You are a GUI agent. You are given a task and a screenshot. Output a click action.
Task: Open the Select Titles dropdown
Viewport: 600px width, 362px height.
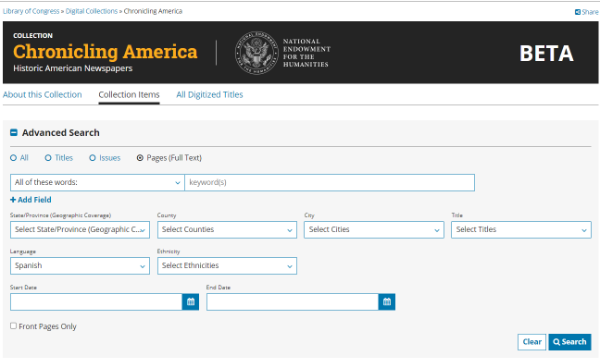coord(521,230)
